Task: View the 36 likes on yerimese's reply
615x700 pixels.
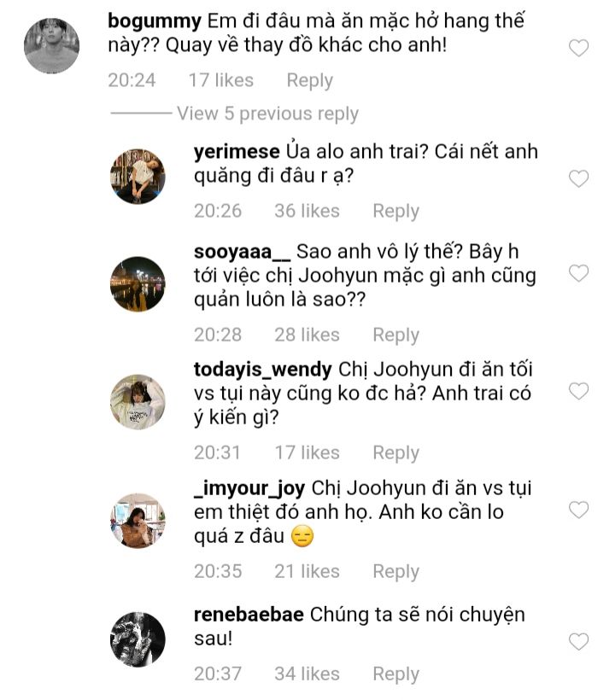Action: [x=307, y=211]
